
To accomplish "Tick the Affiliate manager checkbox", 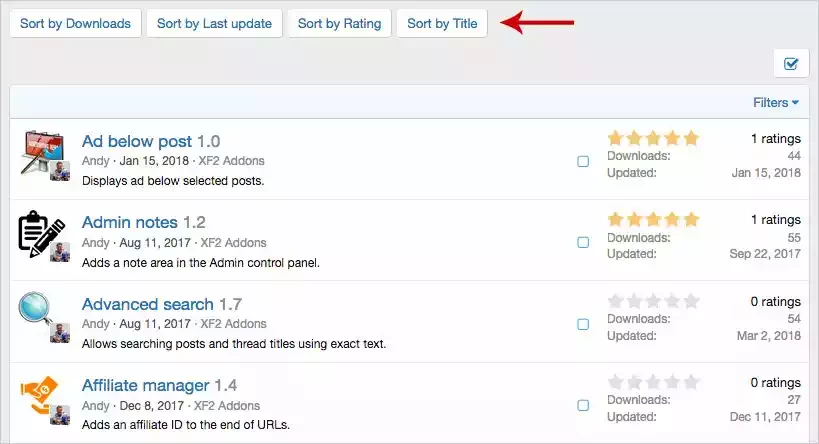I will point(583,405).
